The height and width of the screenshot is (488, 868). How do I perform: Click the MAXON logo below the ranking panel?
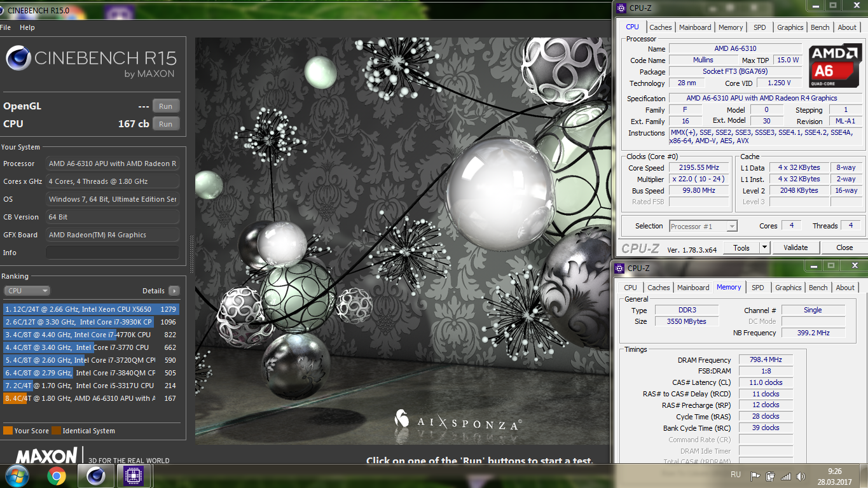point(46,456)
